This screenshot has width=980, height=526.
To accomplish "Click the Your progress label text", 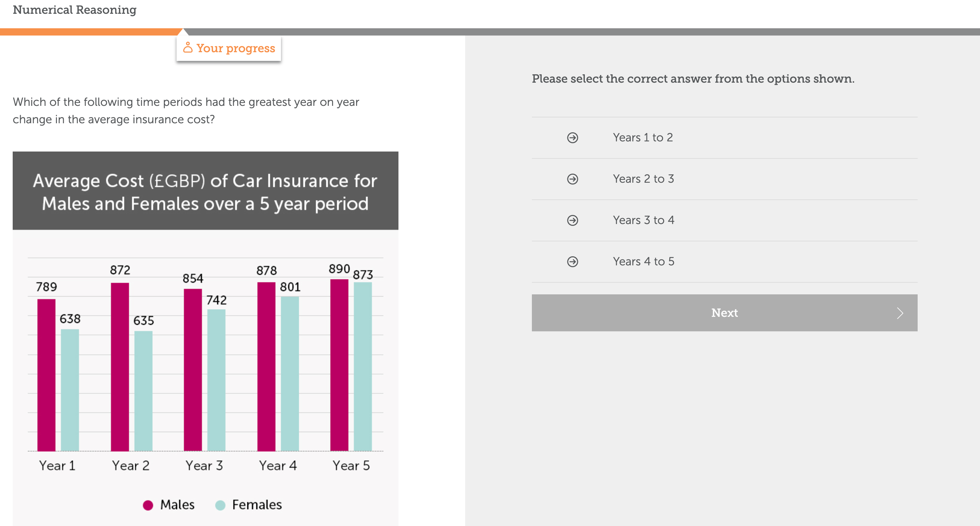I will 235,48.
